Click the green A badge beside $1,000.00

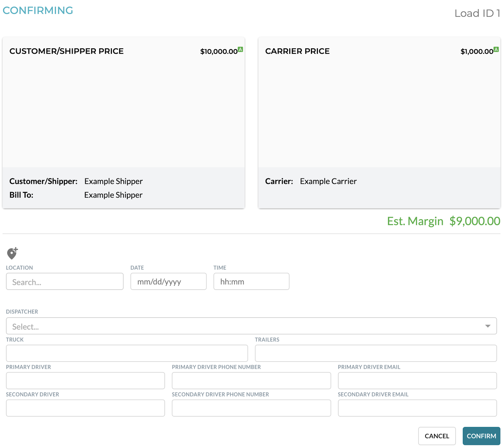tap(496, 49)
